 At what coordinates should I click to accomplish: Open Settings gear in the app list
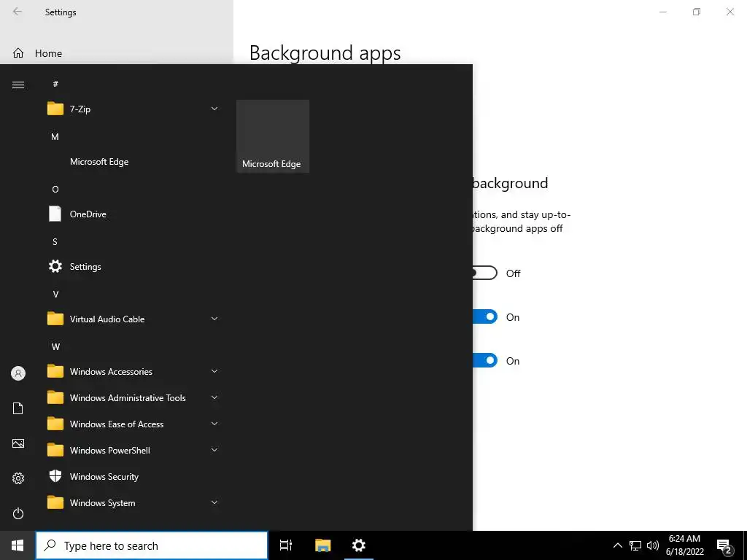click(x=133, y=267)
